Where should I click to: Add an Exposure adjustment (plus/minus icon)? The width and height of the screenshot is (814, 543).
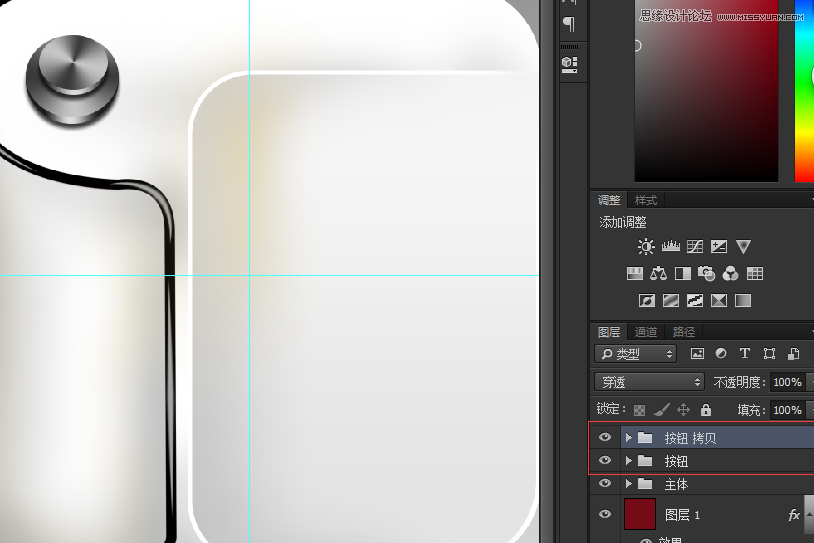718,247
